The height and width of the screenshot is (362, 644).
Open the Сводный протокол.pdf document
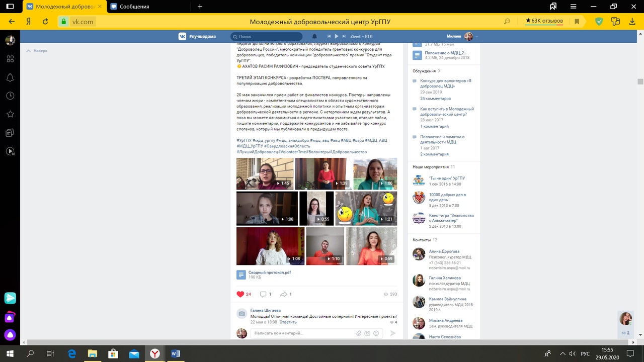[x=269, y=273]
